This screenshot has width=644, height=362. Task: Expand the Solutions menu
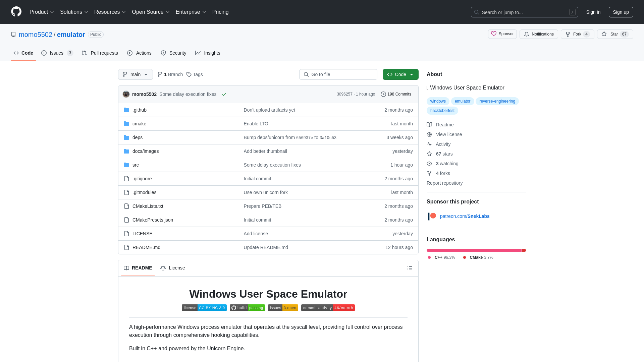[74, 12]
